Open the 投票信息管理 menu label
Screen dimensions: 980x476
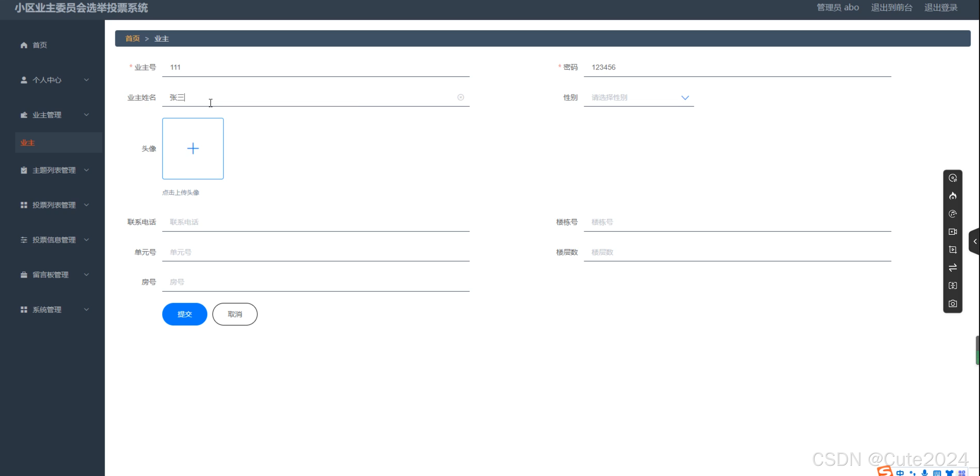pyautogui.click(x=54, y=240)
